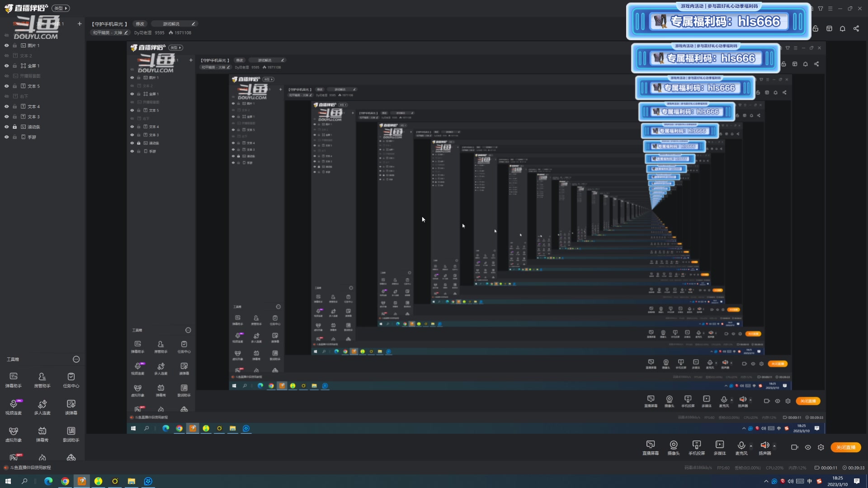The image size is (868, 488).
Task: Open the 类型 dropdown beside app title
Action: pos(61,8)
